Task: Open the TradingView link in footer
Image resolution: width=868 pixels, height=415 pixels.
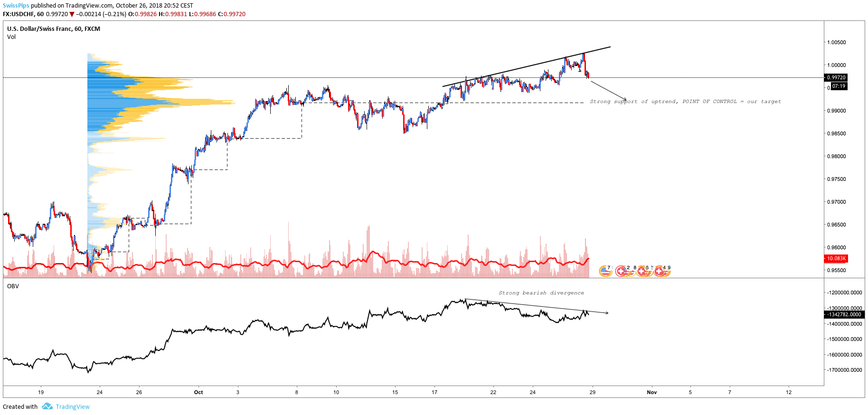Action: click(x=73, y=407)
